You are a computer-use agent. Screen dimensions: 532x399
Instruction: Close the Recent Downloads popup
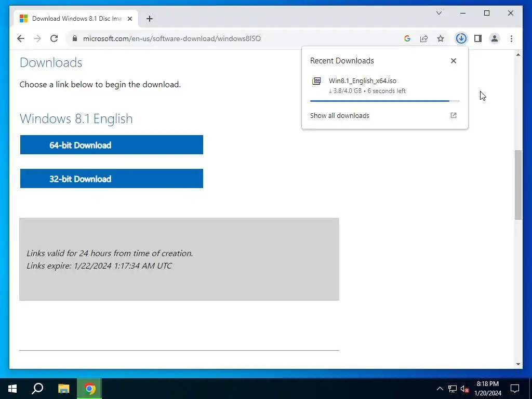pos(453,61)
